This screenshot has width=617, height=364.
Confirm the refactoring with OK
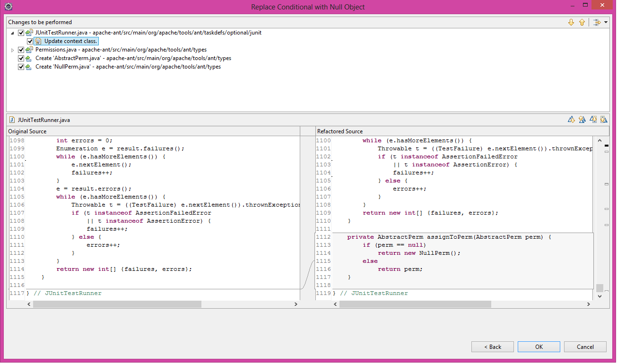539,347
